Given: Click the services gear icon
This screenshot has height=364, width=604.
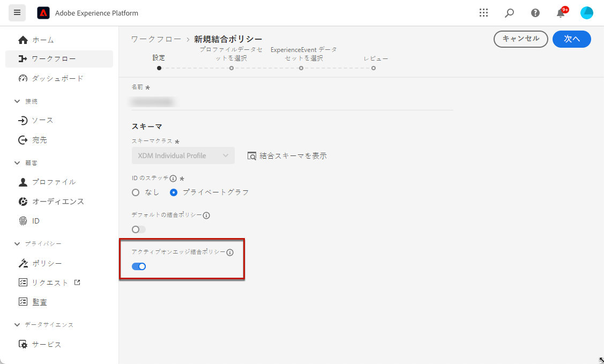Looking at the screenshot, I should pos(23,344).
